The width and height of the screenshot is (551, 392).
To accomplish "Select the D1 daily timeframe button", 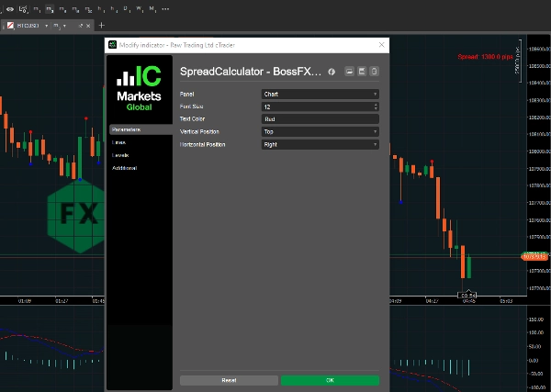I will tap(127, 9).
